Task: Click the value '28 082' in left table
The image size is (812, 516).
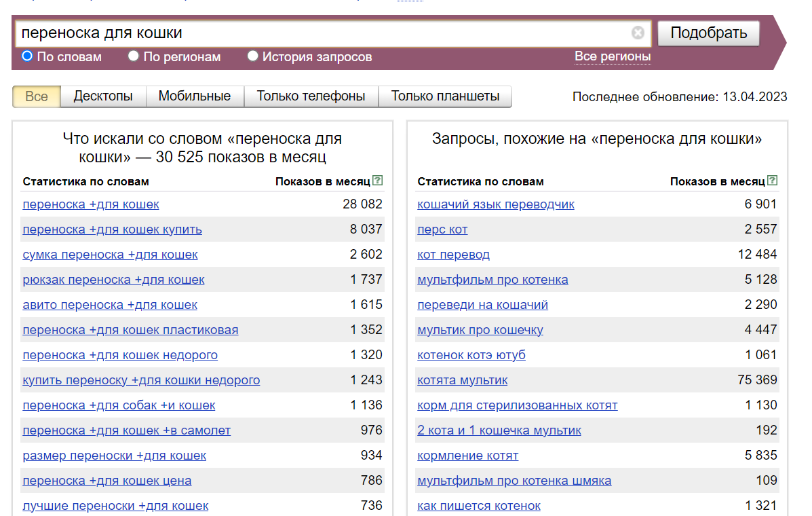Action: pos(362,204)
